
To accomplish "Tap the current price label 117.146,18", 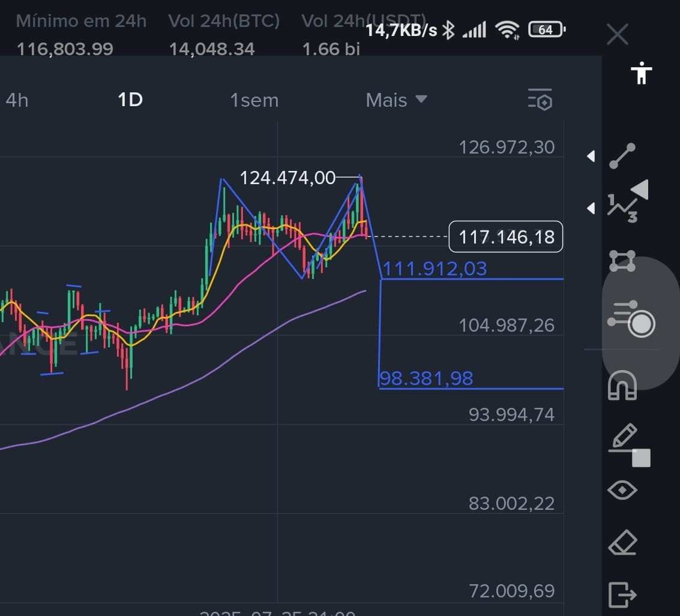I will click(x=506, y=237).
